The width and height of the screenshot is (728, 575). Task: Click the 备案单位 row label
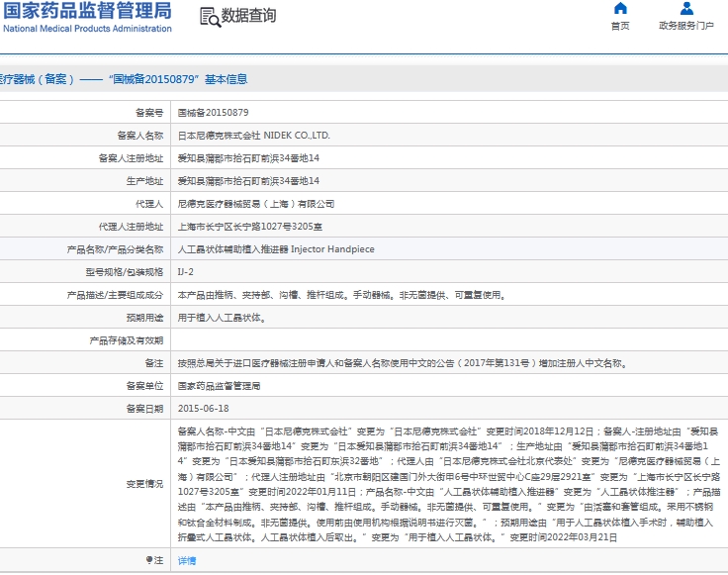(144, 386)
